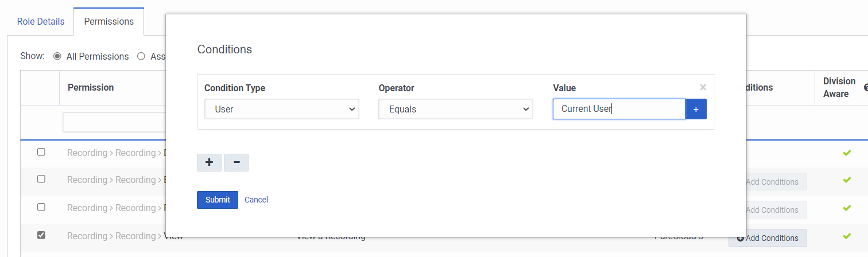Cancel the conditions dialog
This screenshot has width=868, height=257.
coord(256,200)
